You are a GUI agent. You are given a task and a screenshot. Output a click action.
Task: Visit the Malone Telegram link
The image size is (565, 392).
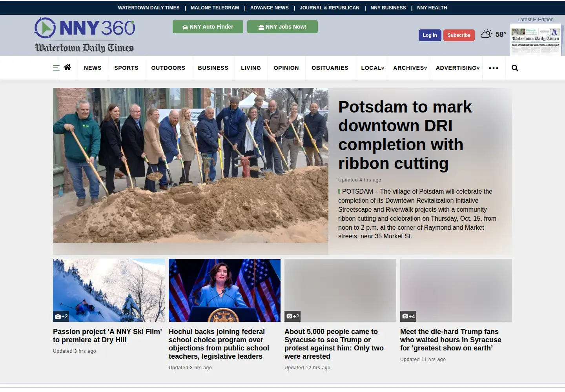pyautogui.click(x=215, y=8)
